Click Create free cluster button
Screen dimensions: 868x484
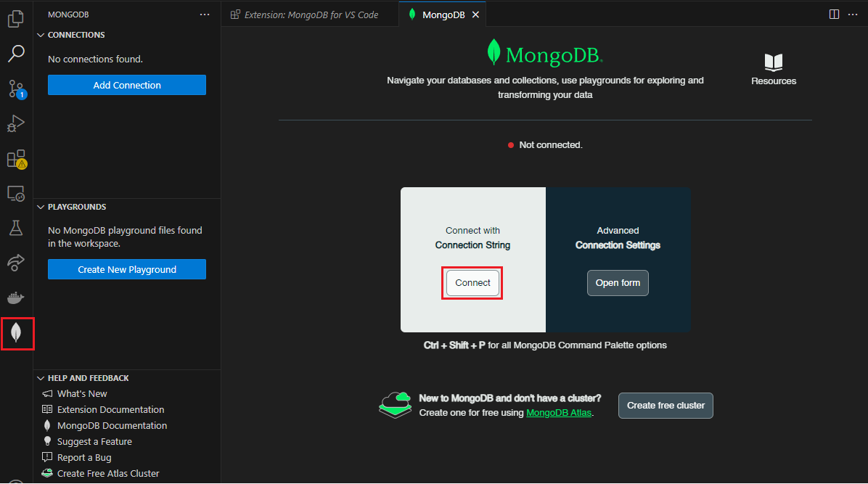(666, 406)
